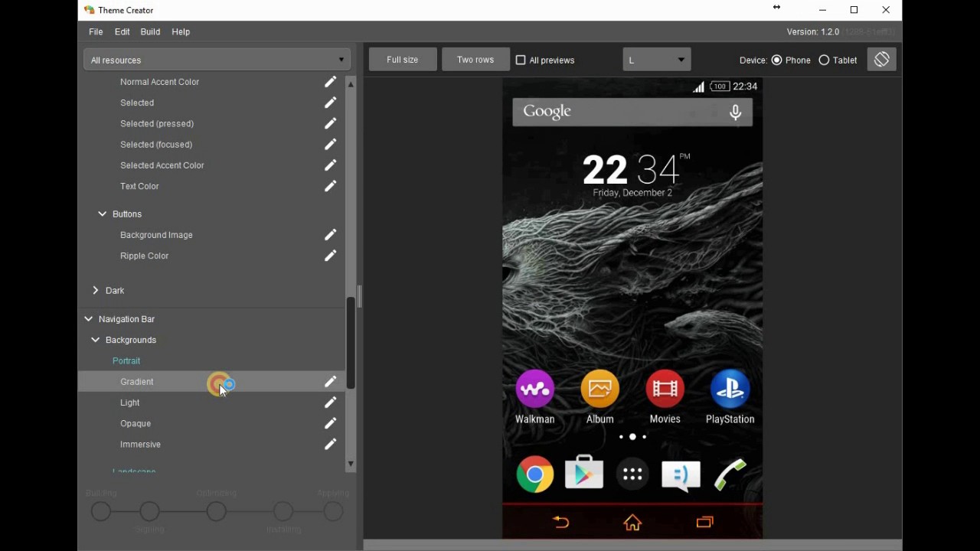This screenshot has height=551, width=980.
Task: Tap the microphone in Google search bar
Action: pos(735,112)
